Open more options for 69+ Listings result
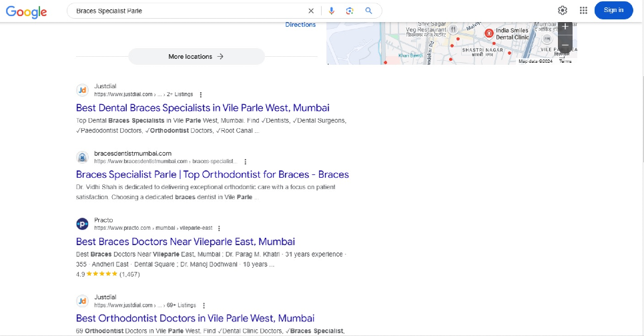Image resolution: width=644 pixels, height=336 pixels. [x=204, y=305]
